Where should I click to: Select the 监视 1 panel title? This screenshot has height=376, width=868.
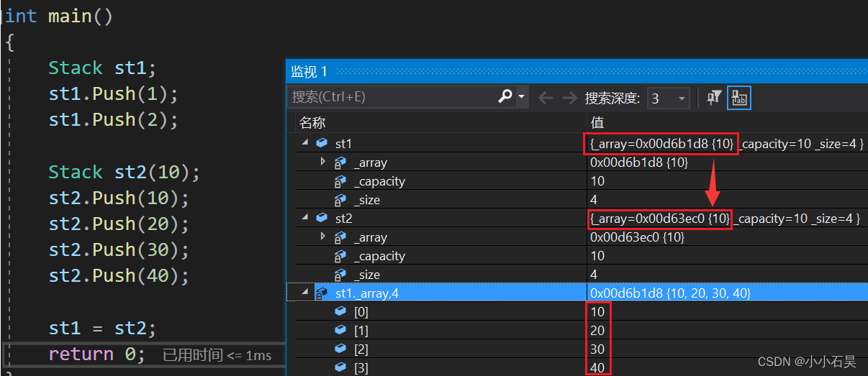point(309,71)
